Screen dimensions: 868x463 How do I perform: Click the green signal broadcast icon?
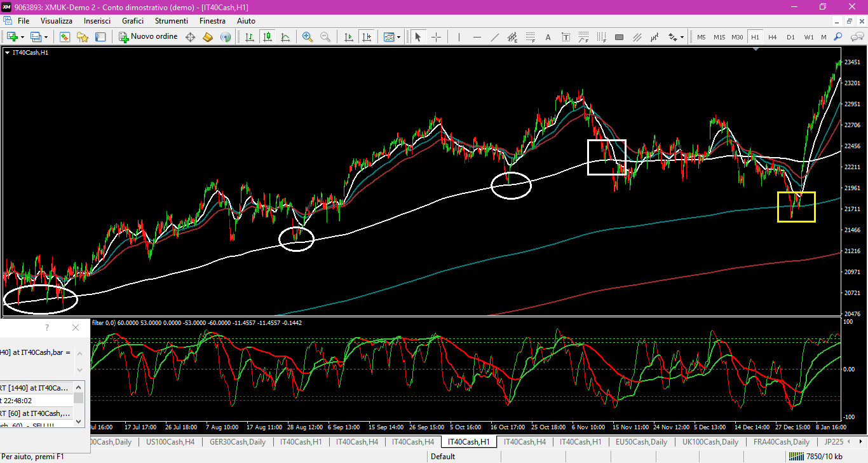(226, 37)
